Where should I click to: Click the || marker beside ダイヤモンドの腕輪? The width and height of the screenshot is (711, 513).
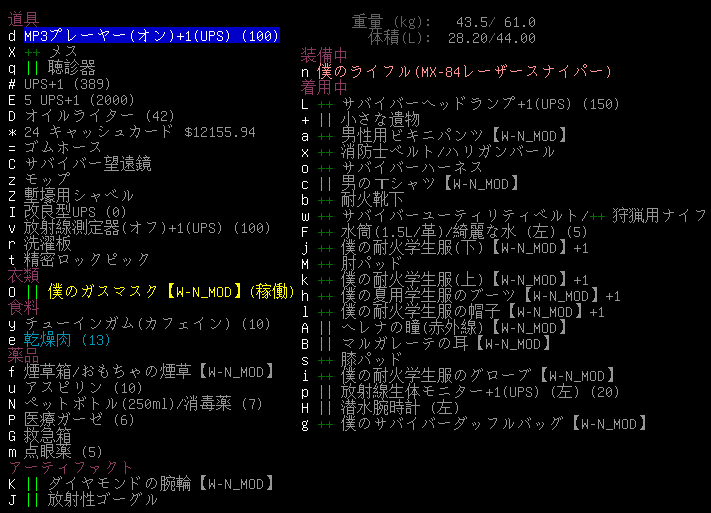tap(32, 483)
